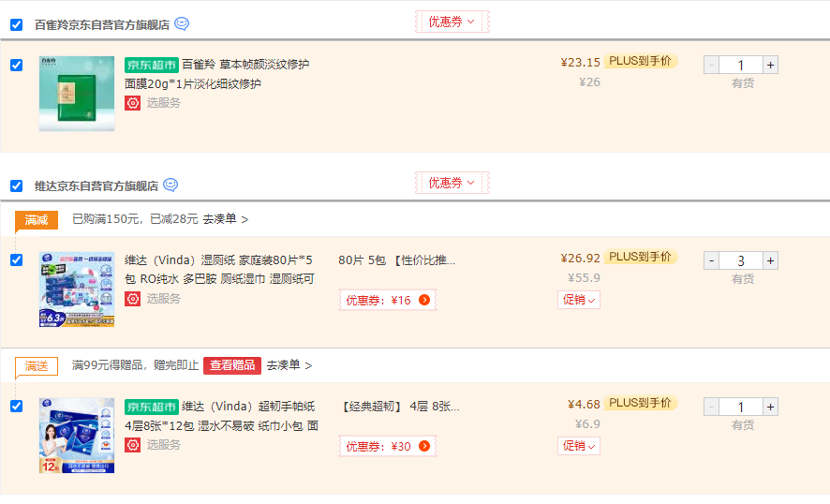The width and height of the screenshot is (830, 504).
Task: Uncheck 维达京东自营官方旗舰店 store checkbox
Action: coord(17,185)
